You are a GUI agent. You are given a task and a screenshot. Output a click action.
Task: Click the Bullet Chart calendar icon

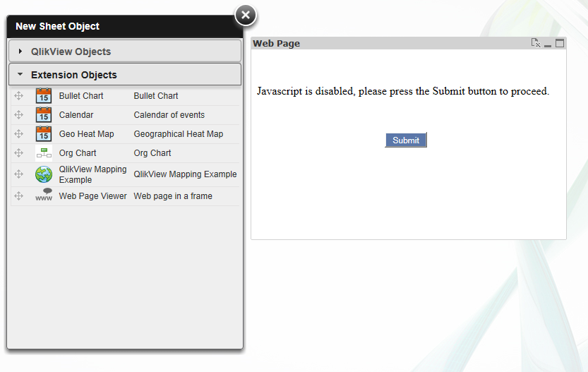(x=44, y=95)
